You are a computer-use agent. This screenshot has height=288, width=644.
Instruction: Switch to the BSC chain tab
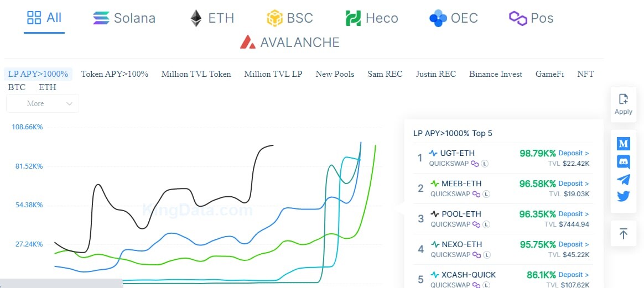click(x=290, y=18)
